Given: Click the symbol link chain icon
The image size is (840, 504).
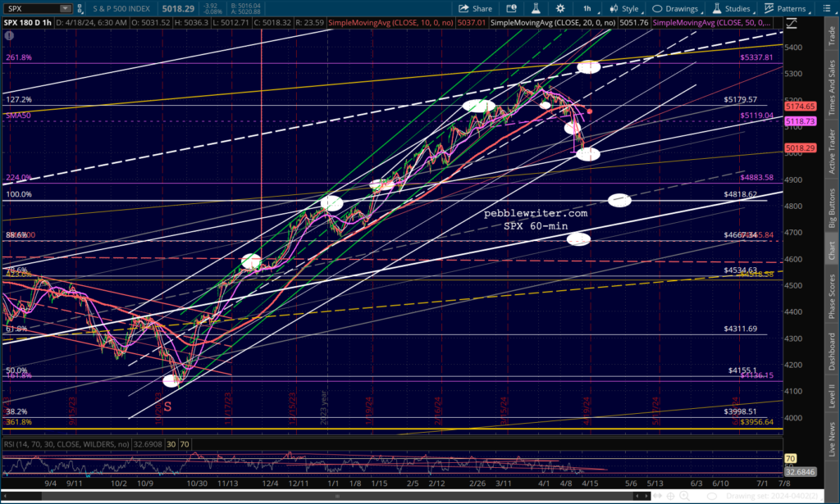Looking at the screenshot, I should pyautogui.click(x=80, y=8).
